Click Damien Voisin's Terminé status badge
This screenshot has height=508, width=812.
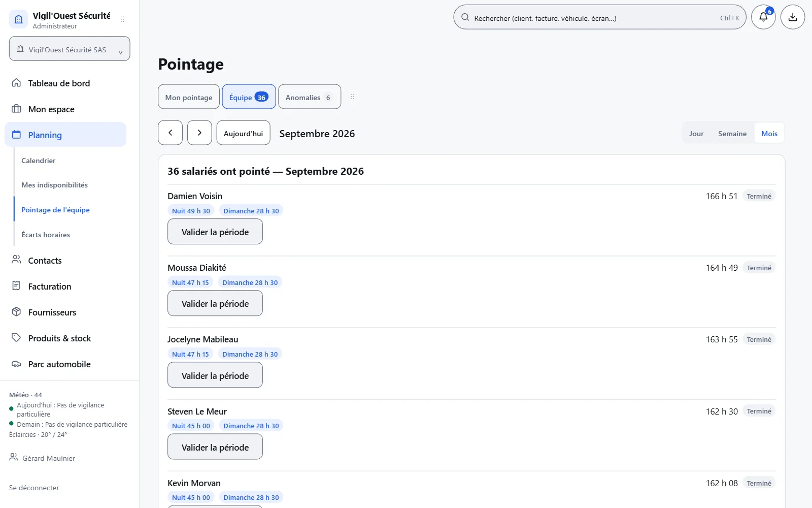coord(759,196)
